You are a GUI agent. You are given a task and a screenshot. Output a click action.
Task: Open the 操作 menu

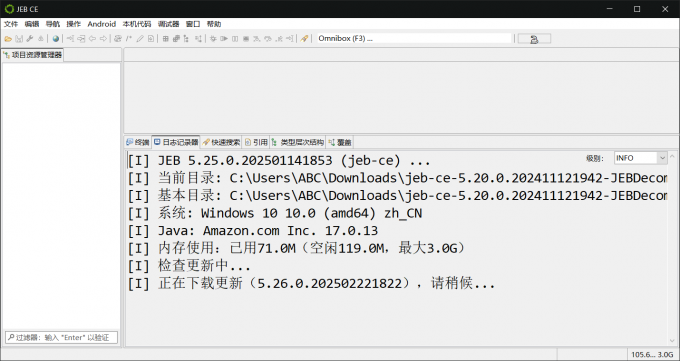click(74, 24)
